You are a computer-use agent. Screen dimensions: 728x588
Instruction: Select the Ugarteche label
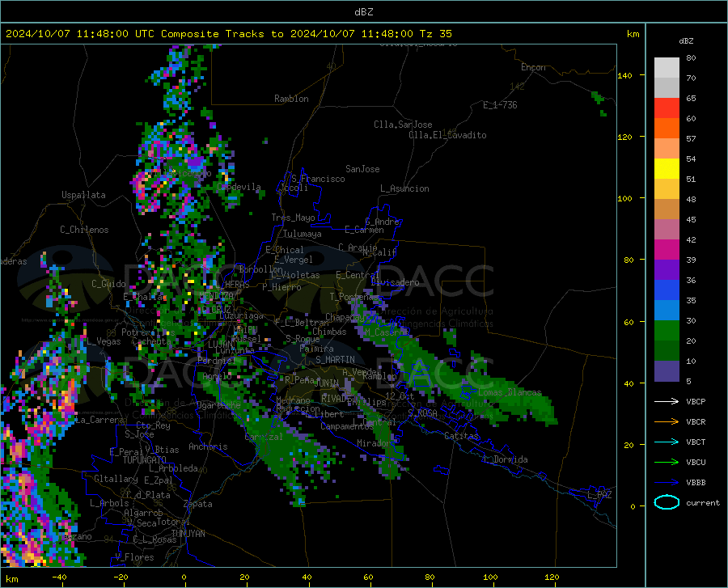(218, 405)
